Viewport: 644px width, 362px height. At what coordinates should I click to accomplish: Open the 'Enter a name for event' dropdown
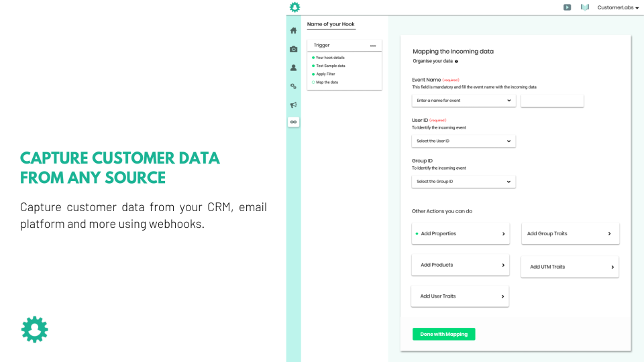tap(464, 101)
